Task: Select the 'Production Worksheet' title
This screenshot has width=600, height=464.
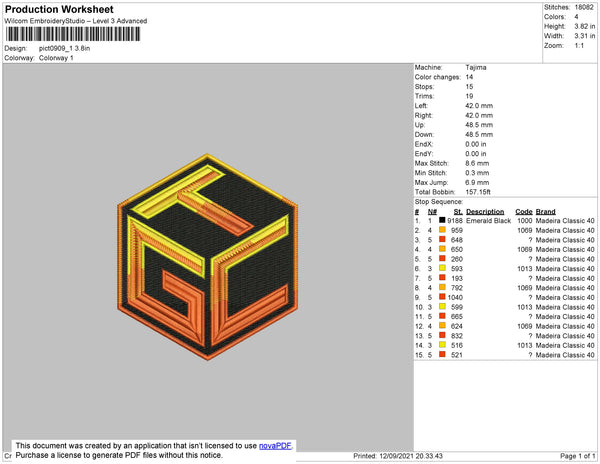Action: 59,9
